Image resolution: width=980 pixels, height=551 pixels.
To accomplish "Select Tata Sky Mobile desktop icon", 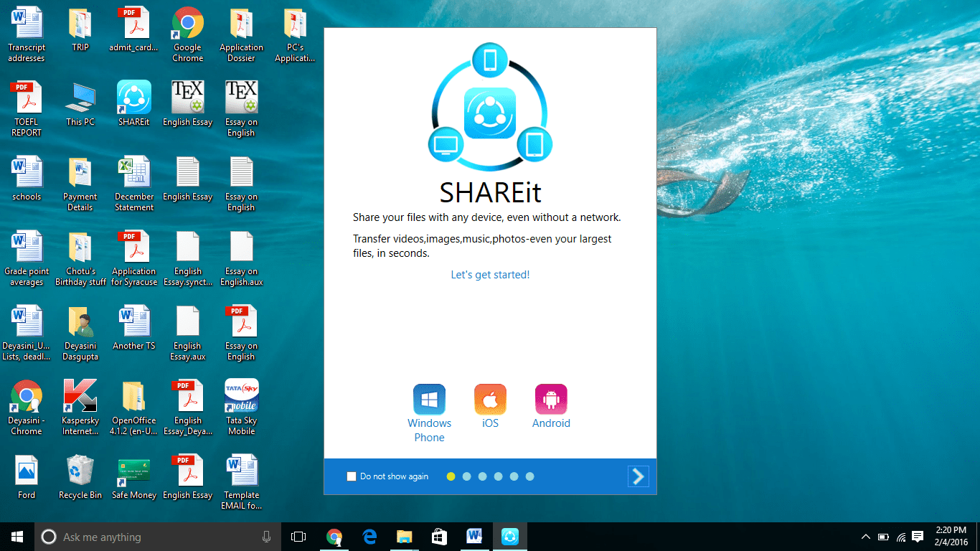I will [241, 396].
